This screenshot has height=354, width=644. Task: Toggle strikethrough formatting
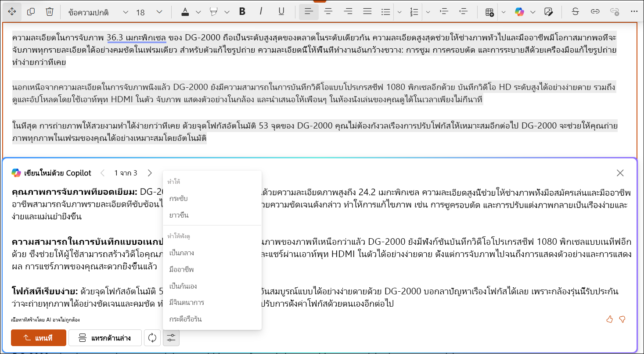(x=575, y=12)
